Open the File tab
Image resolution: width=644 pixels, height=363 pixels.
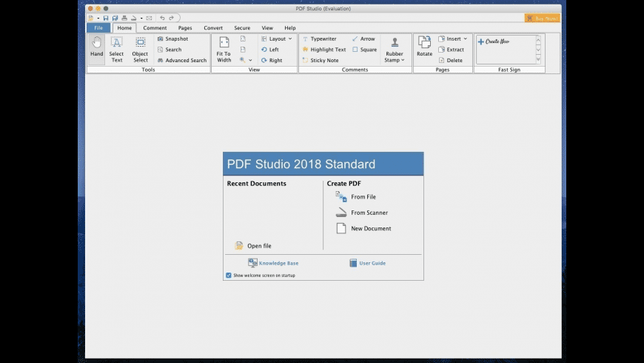tap(98, 28)
